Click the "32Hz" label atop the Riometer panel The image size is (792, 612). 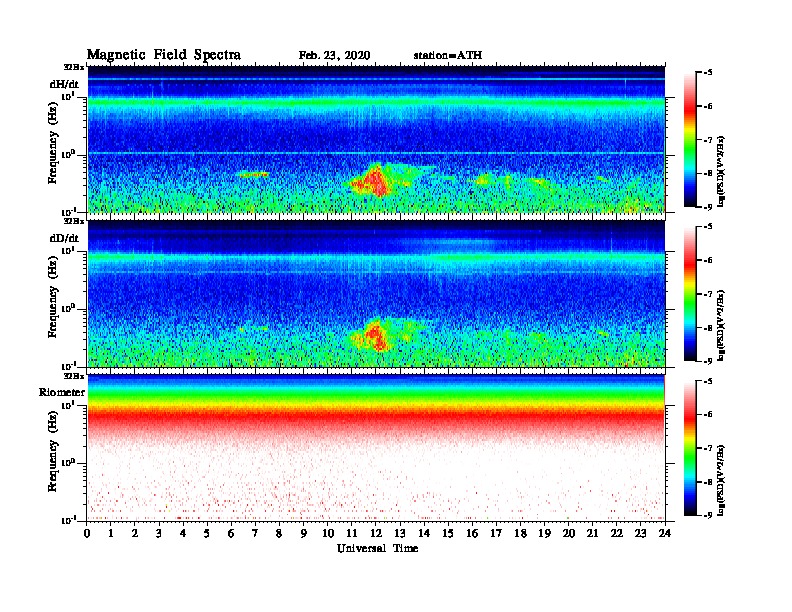[x=74, y=376]
